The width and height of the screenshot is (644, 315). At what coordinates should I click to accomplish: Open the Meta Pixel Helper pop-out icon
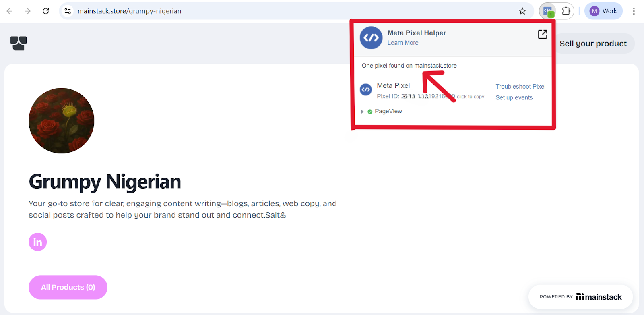tap(543, 34)
